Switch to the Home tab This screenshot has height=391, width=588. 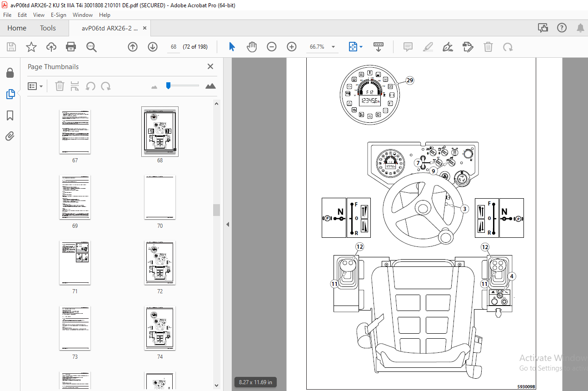click(17, 28)
